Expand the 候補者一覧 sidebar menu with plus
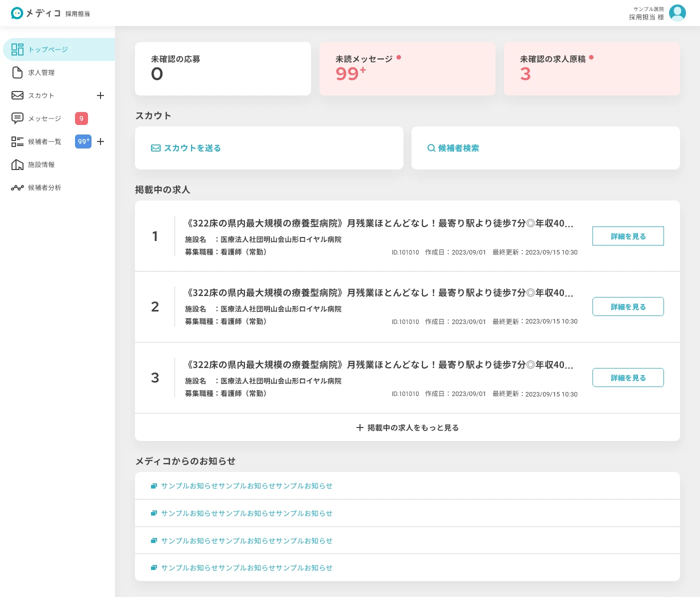 pos(100,141)
